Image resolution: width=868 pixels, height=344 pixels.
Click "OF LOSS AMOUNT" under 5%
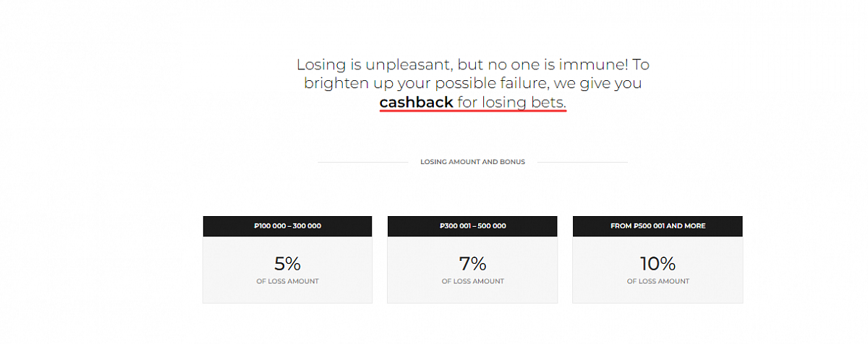(x=287, y=281)
